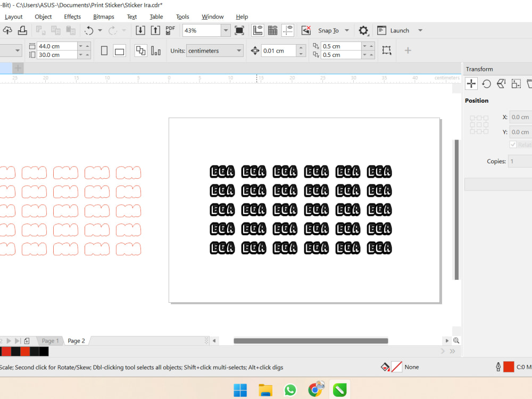
Task: Click the Copies value field
Action: 520,161
